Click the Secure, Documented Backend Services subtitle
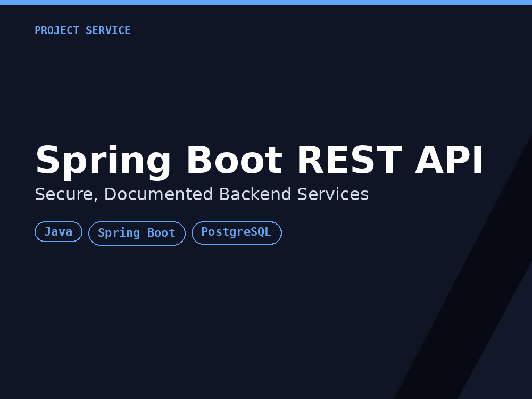 202,194
